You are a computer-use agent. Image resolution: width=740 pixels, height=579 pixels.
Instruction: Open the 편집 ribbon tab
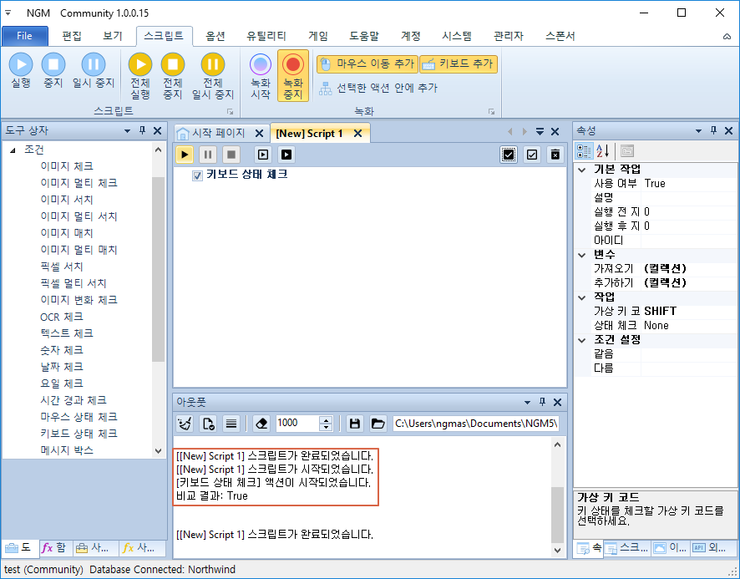click(x=72, y=36)
